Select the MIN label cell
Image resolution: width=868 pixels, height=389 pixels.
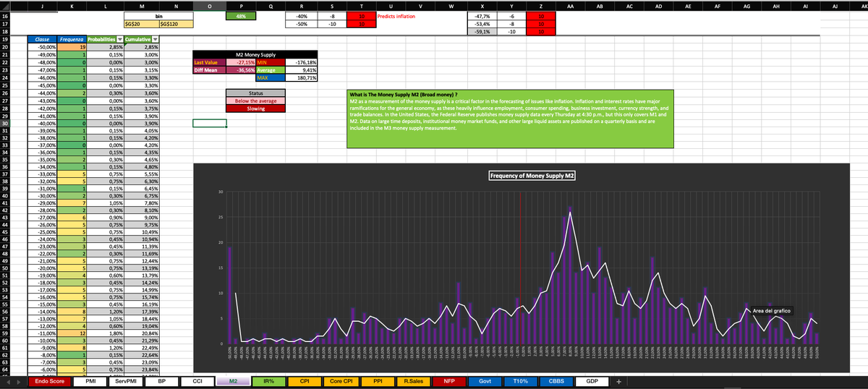[272, 62]
